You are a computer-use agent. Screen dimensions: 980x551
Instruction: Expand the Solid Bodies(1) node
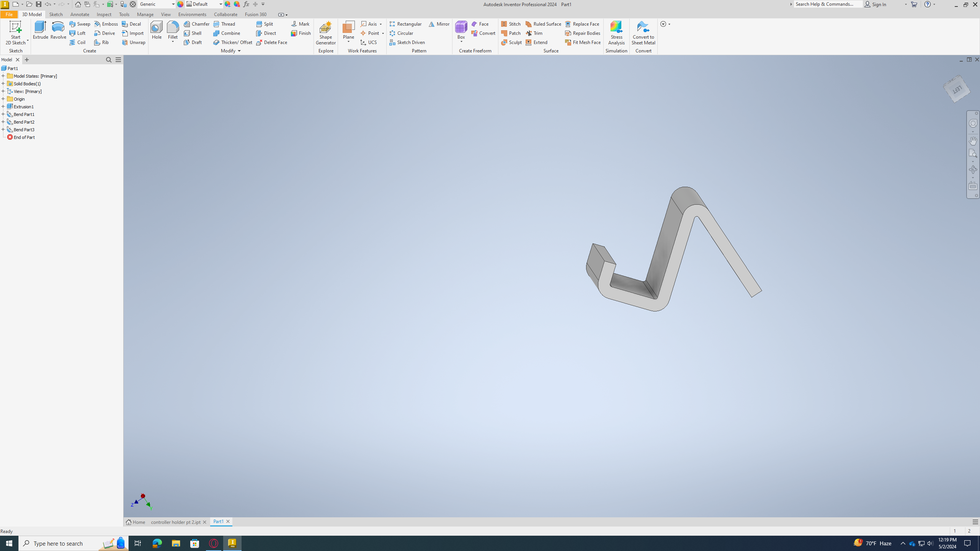click(x=3, y=83)
